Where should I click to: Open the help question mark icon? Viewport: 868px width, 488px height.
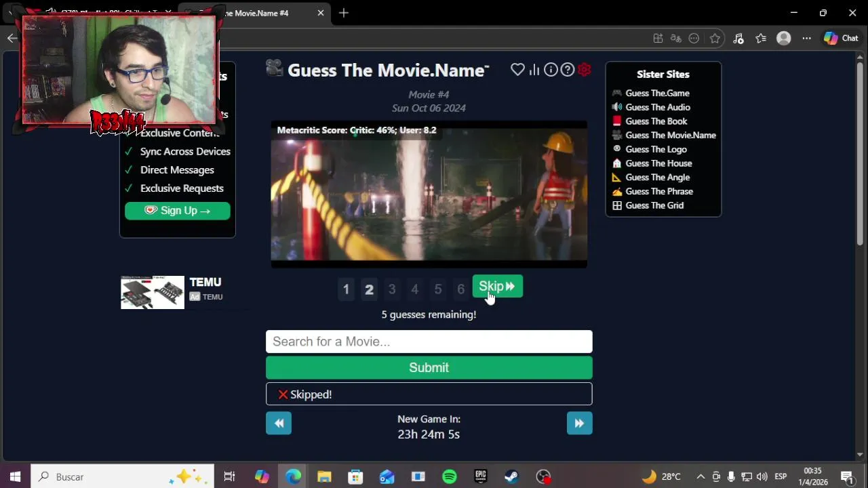[x=568, y=69]
